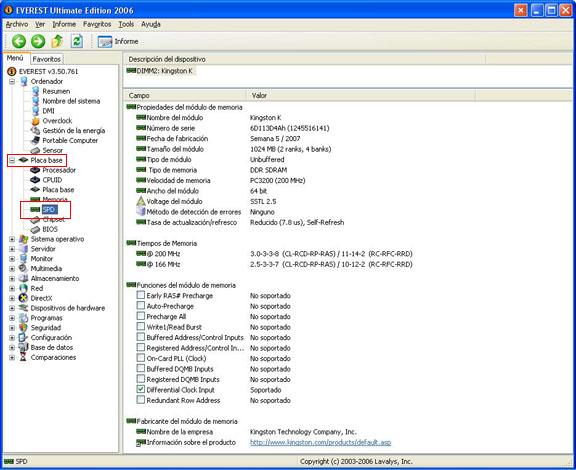Open the CPUID tree entry

(52, 180)
